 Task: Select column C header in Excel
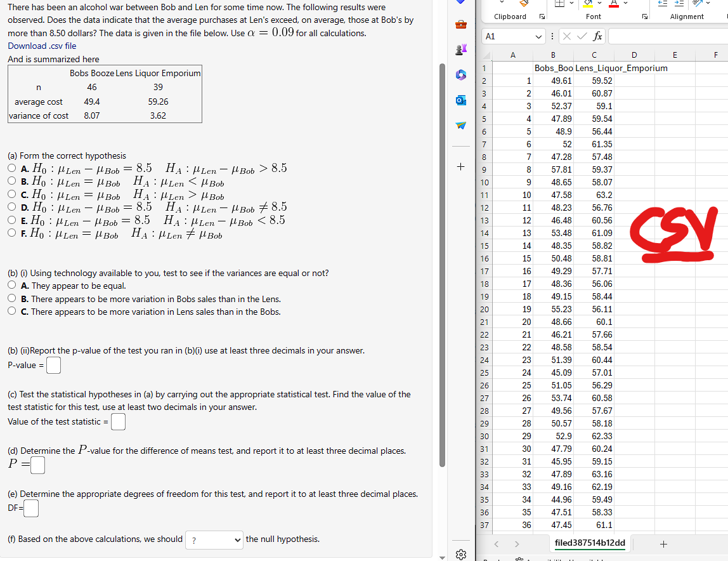click(594, 55)
